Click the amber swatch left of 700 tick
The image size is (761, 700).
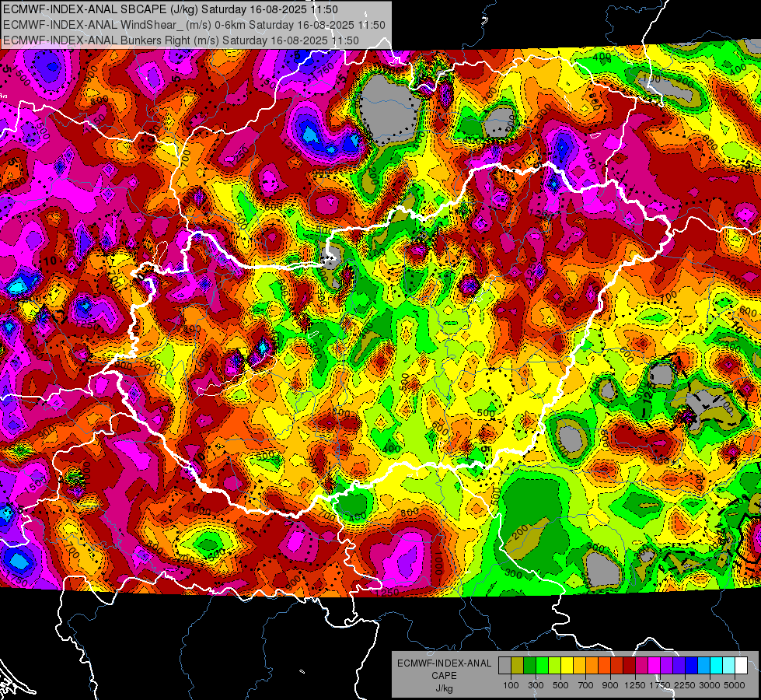pos(579,665)
